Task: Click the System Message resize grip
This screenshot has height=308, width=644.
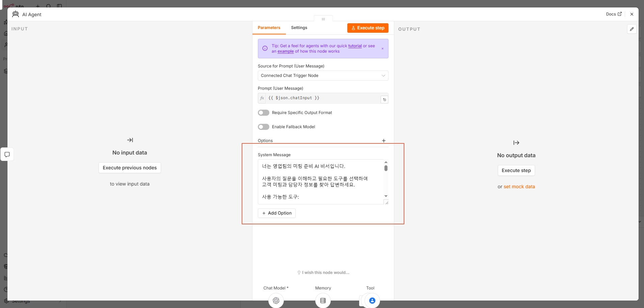Action: pos(386,202)
